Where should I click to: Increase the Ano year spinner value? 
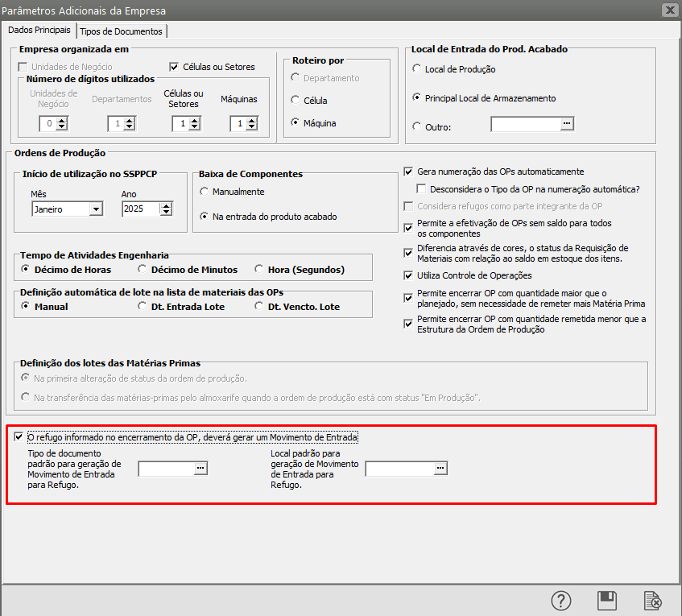tap(166, 205)
